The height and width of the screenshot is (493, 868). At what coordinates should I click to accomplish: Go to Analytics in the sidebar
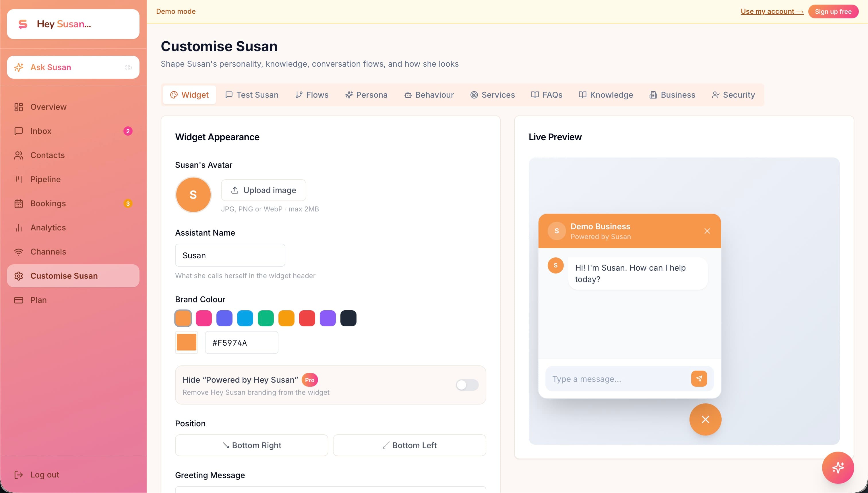click(73, 228)
